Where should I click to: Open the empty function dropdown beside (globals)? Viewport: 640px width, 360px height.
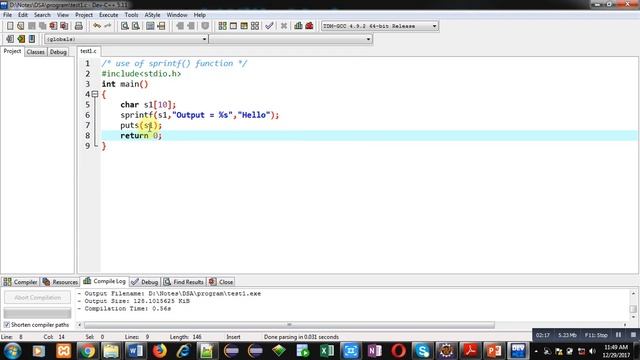[x=291, y=39]
